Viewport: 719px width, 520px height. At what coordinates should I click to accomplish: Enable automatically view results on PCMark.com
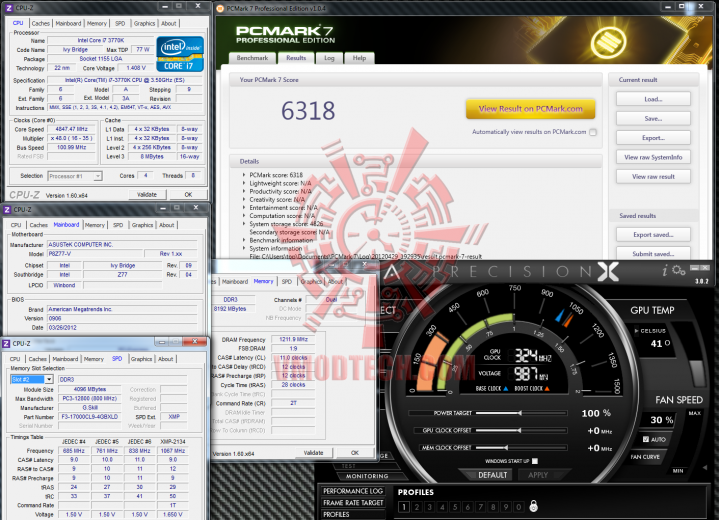[593, 132]
